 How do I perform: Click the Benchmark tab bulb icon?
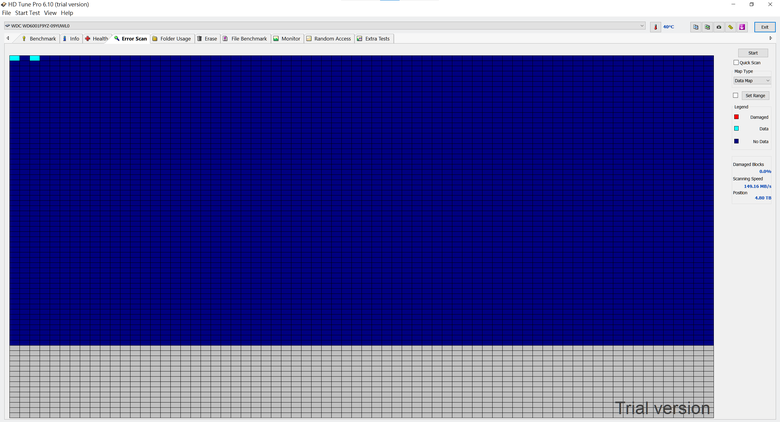tap(23, 38)
